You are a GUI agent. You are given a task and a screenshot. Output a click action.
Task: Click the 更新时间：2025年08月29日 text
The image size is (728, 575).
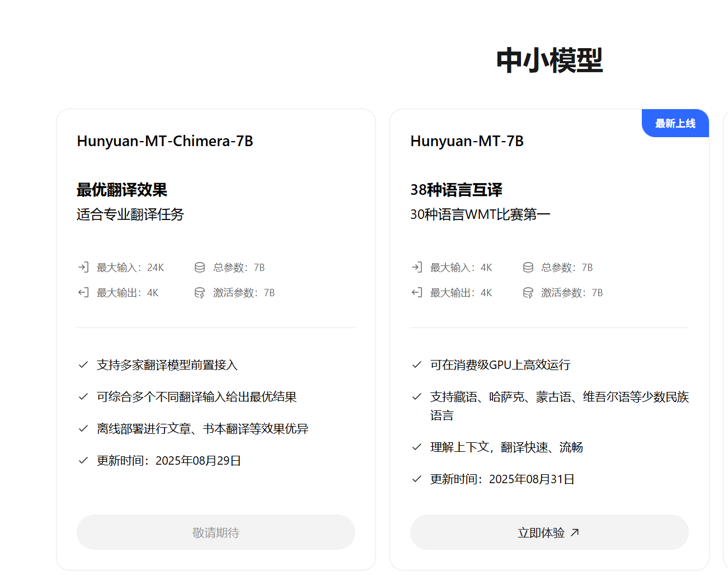(x=169, y=461)
